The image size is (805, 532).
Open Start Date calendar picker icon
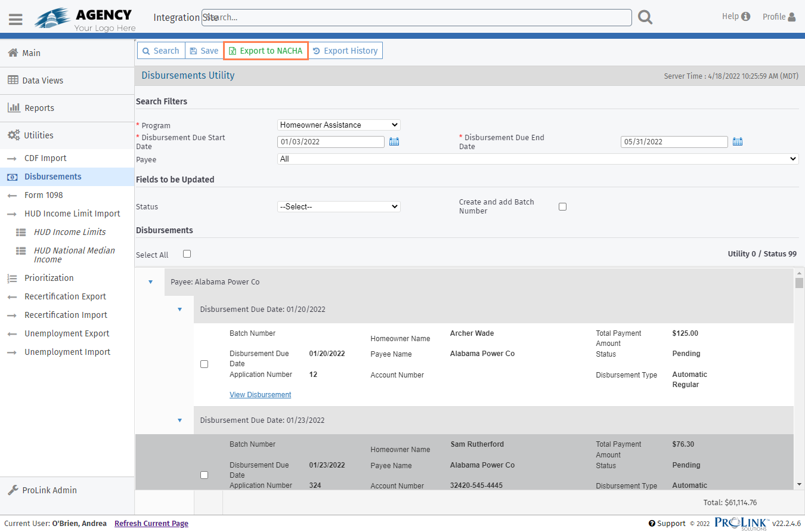(394, 141)
